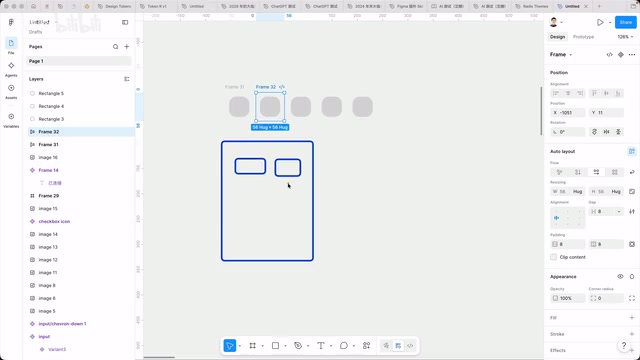Viewport: 640px width, 360px height.
Task: Open a new tab with plus button
Action: click(599, 6)
